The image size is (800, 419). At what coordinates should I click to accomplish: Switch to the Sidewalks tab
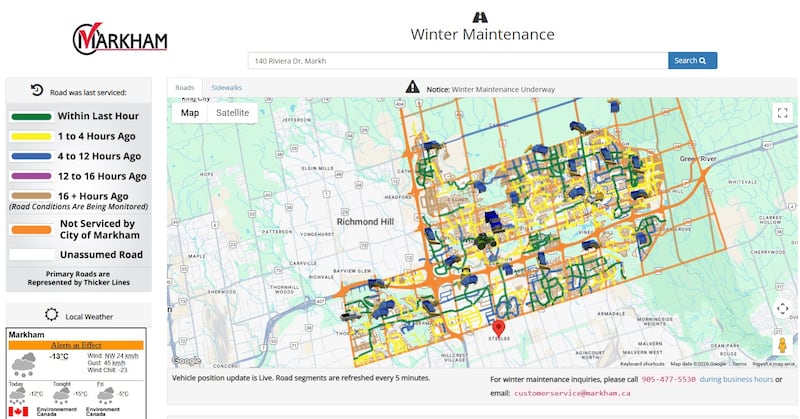[x=226, y=88]
